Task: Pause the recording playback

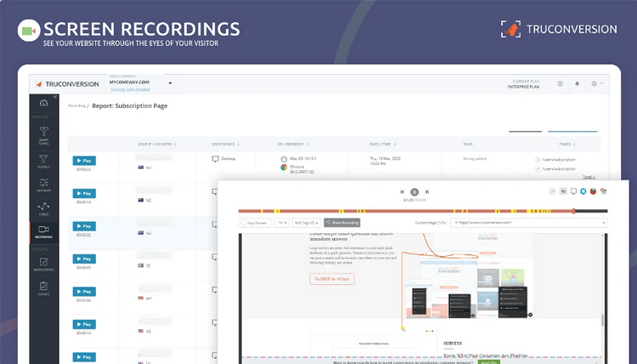Action: 414,192
